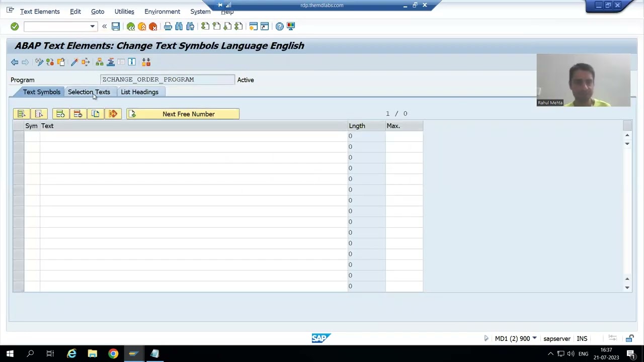Select the first table row selector
644x362 pixels.
coord(19,136)
